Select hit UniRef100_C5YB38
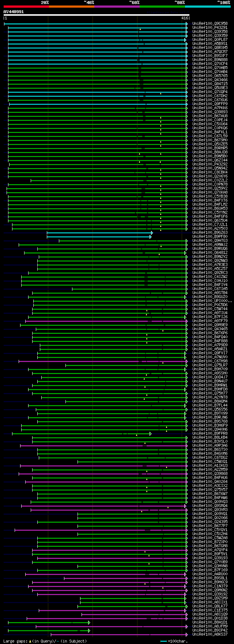The height and width of the screenshot is (644, 234). (x=210, y=197)
